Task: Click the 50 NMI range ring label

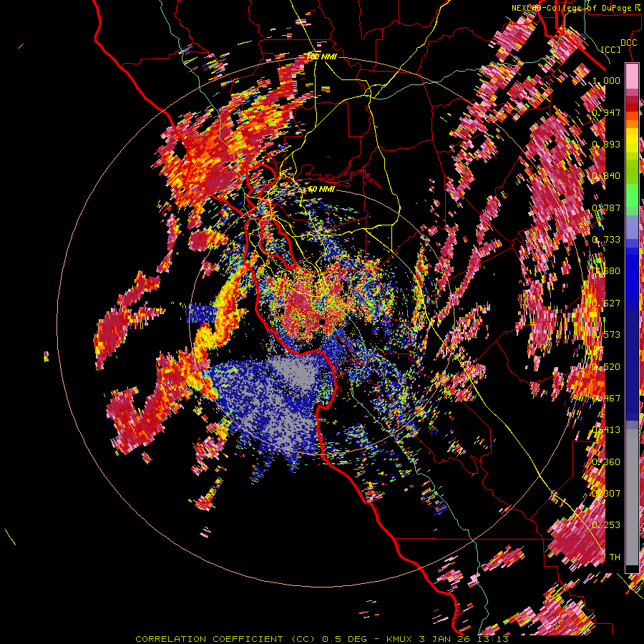Action: (x=321, y=190)
